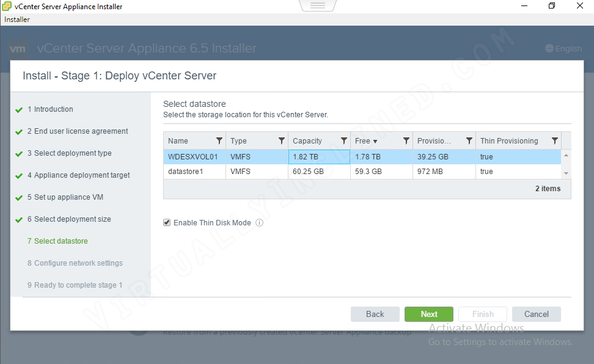Open the filter icon on the Capacity column
Viewport: 594px width, 364px height.
(x=343, y=140)
